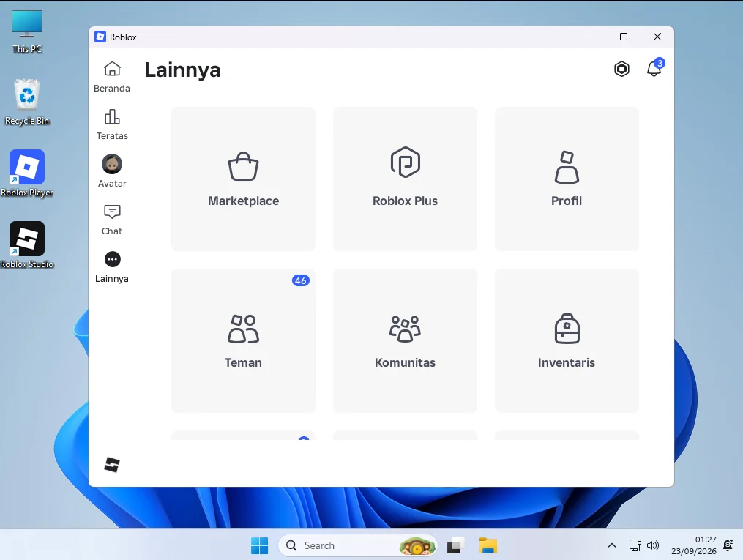Screen dimensions: 743x560
Task: Open the Marketplace tile
Action: click(243, 179)
